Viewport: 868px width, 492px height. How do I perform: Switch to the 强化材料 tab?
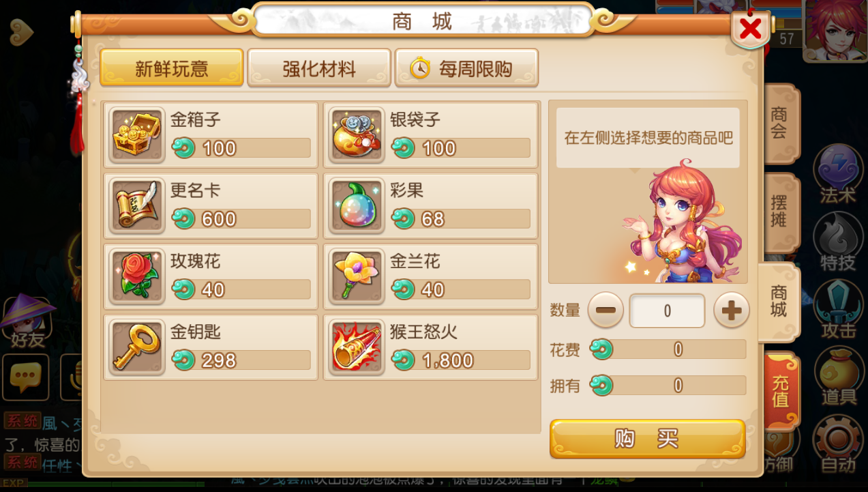tap(319, 68)
